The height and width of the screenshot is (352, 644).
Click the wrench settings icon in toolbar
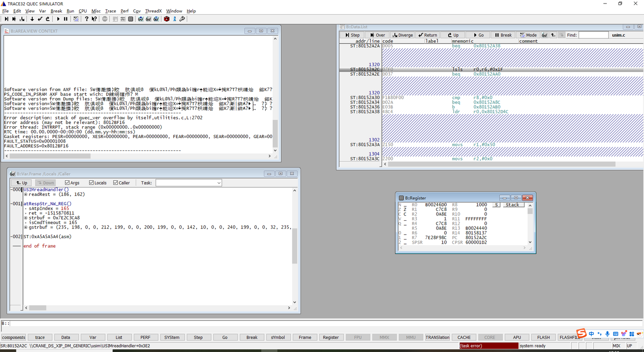[x=182, y=19]
